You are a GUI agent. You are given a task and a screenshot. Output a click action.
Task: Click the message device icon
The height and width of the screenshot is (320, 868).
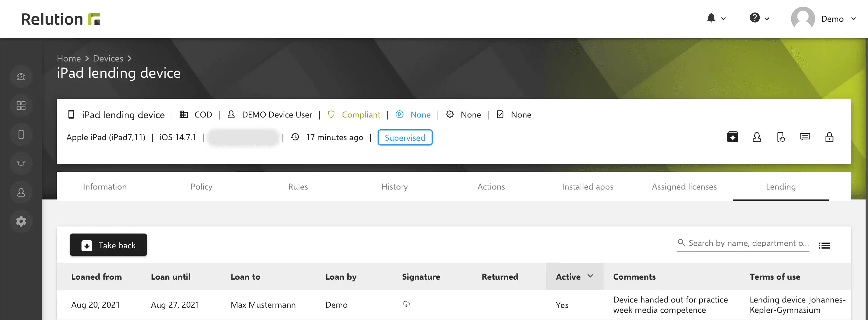[805, 137]
